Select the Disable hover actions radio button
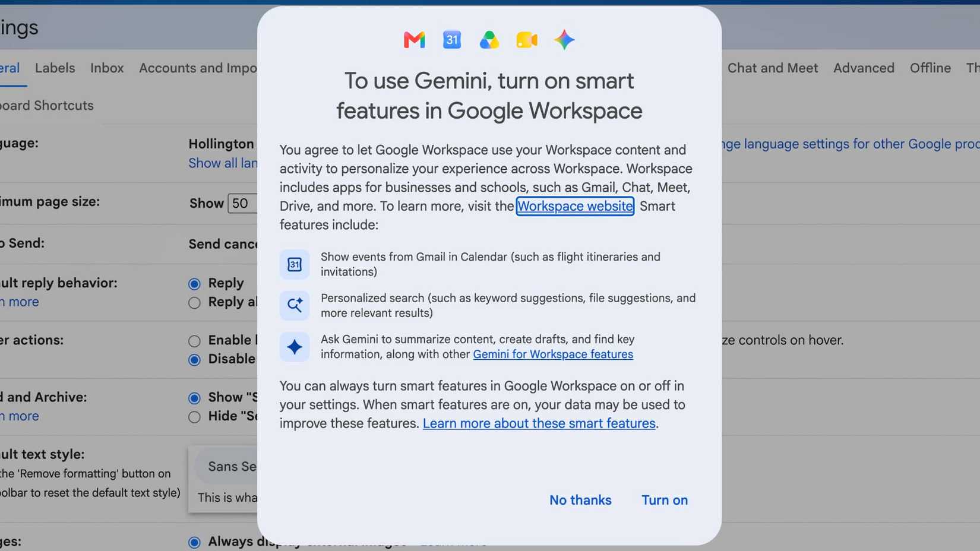This screenshot has height=551, width=980. coord(194,360)
